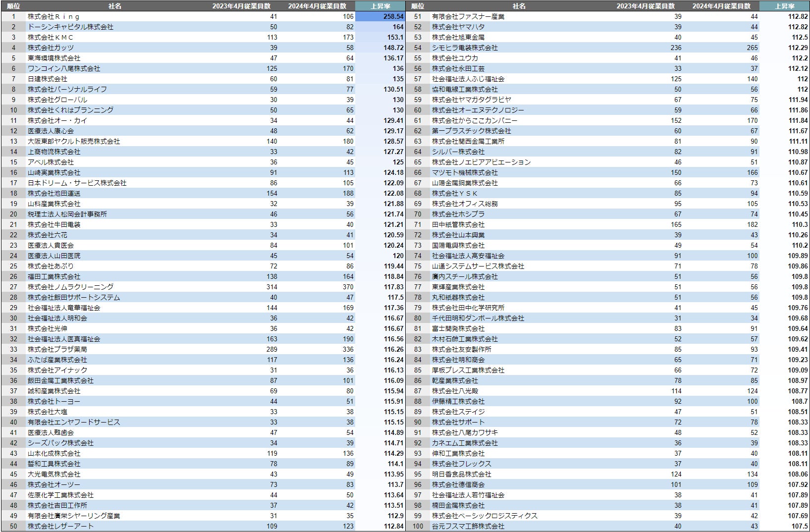This screenshot has height=532, width=810.
Task: Click 社会福祉法人若竹福祉会 company name
Action: 468,495
